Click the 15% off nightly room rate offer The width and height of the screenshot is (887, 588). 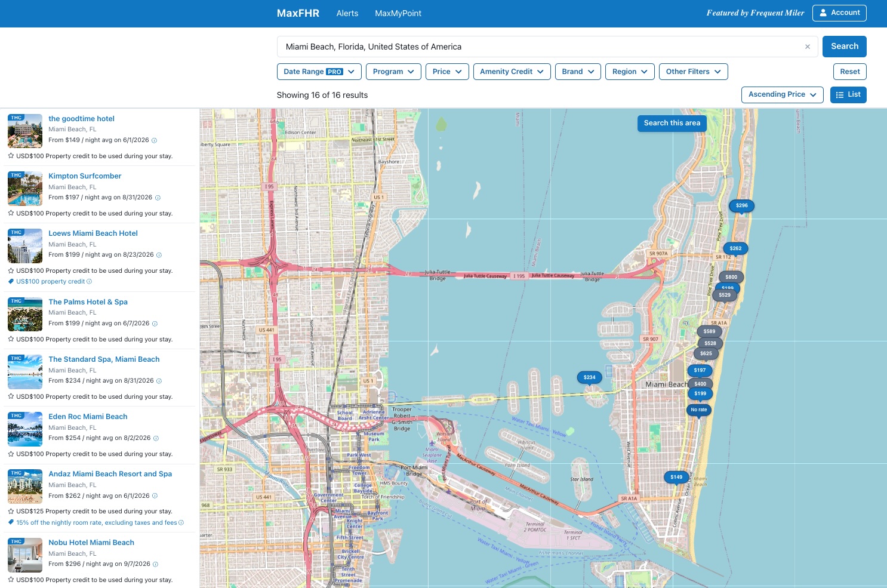click(97, 523)
